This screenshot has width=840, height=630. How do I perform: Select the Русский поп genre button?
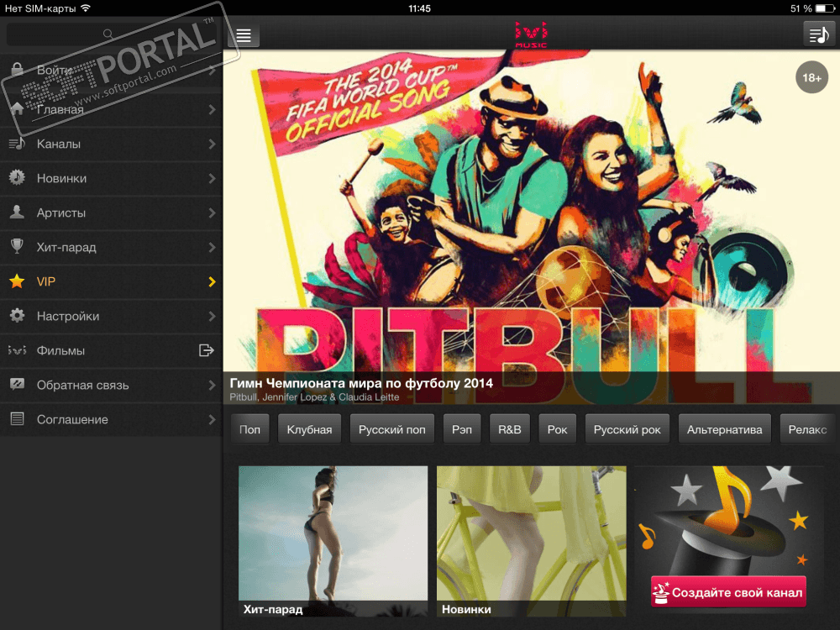click(x=391, y=429)
